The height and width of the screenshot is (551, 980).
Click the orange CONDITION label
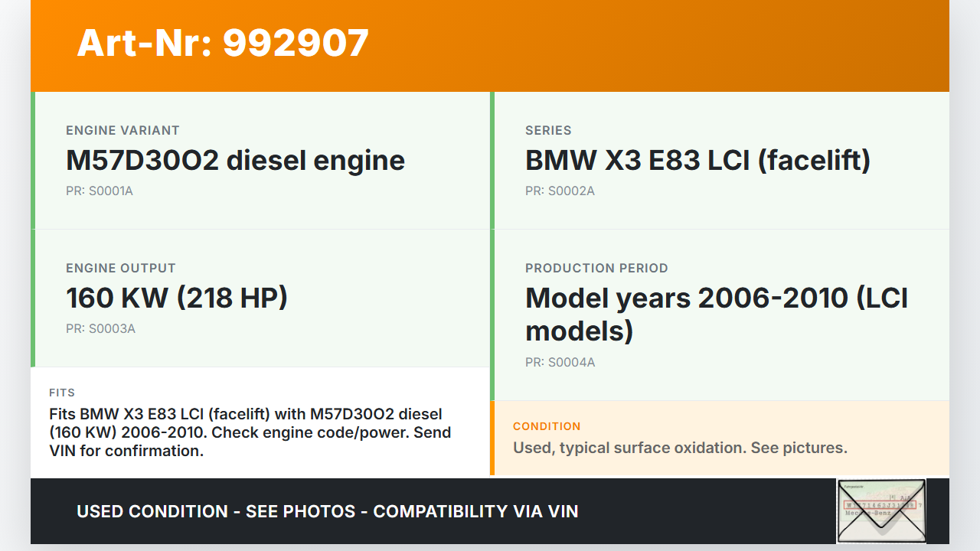(547, 426)
